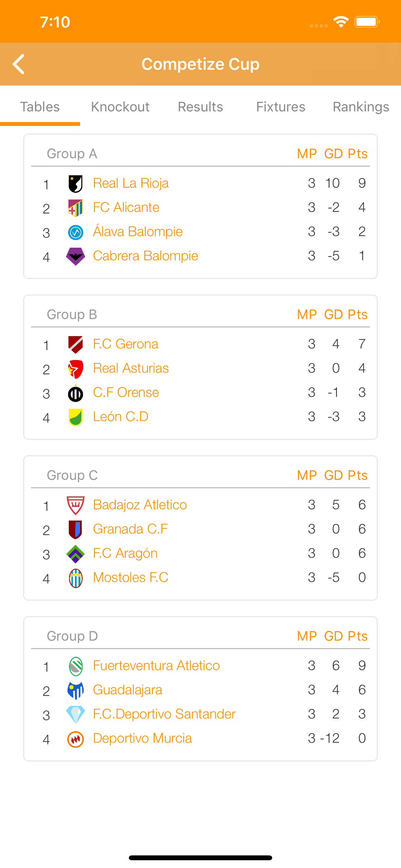
Task: Open Deportivo Murcia team page
Action: tap(142, 738)
